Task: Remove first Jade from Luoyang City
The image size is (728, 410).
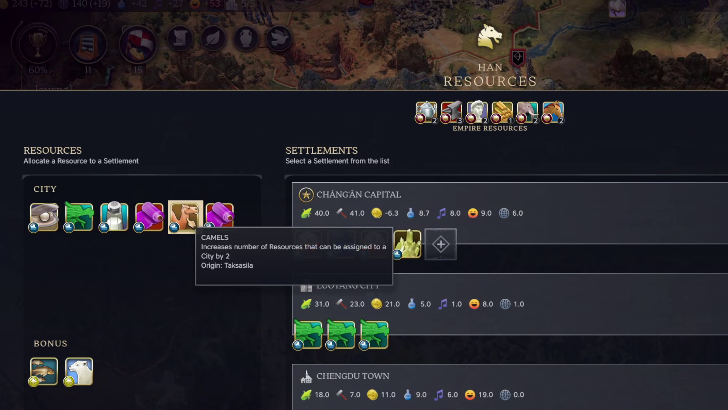Action: click(308, 334)
